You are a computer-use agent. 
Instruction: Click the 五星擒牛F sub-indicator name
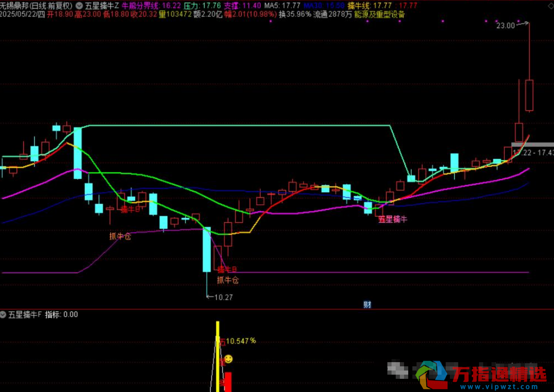pos(25,315)
